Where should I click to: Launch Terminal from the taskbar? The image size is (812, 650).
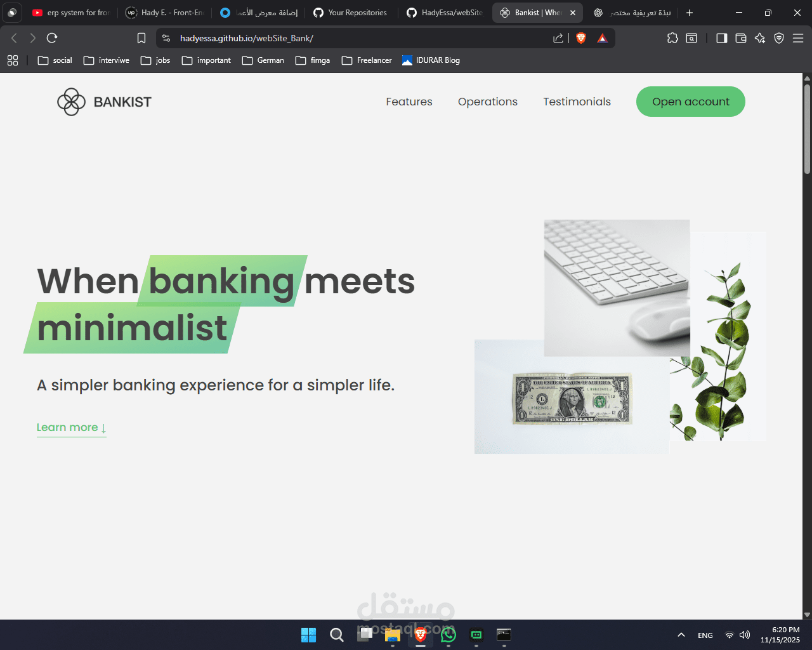[x=504, y=634]
